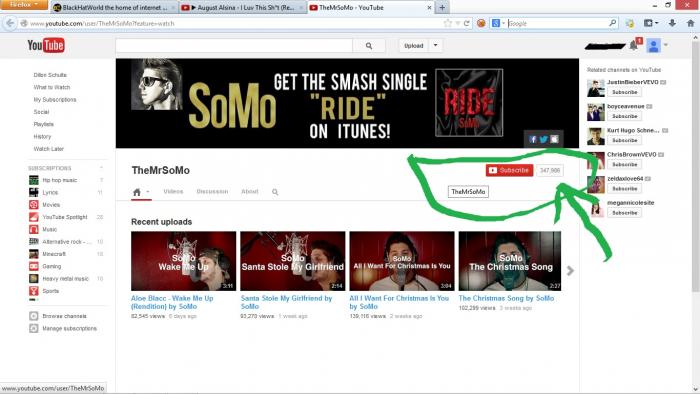Open the About channel tab

click(x=250, y=191)
